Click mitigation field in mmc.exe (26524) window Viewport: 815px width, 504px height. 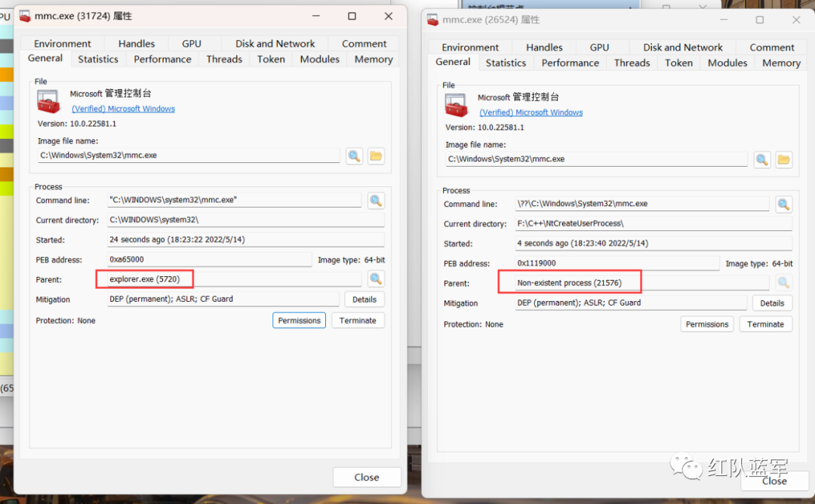point(631,303)
